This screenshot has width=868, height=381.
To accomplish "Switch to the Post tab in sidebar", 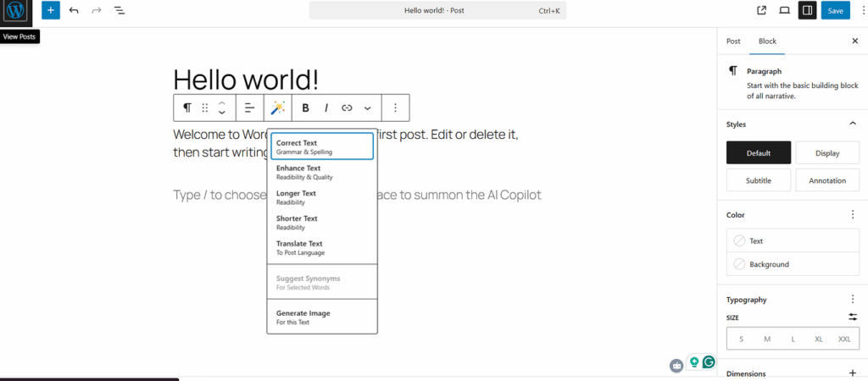I will pos(733,41).
